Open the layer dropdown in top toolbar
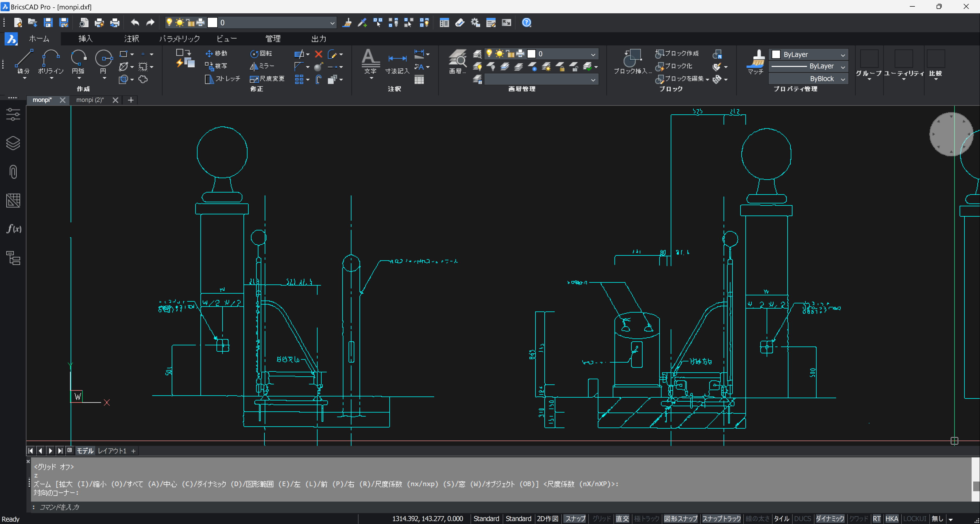 click(332, 23)
